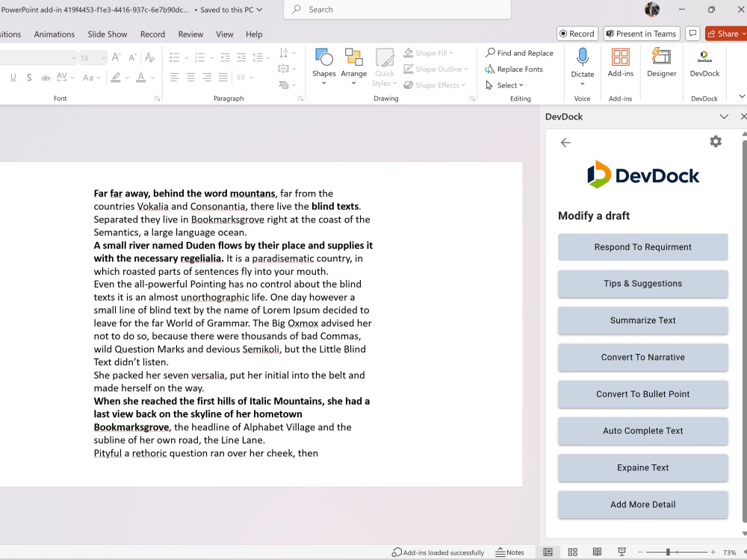Viewport: 747px width, 560px height.
Task: Collapse the DevDock task pane menu
Action: coord(724,116)
